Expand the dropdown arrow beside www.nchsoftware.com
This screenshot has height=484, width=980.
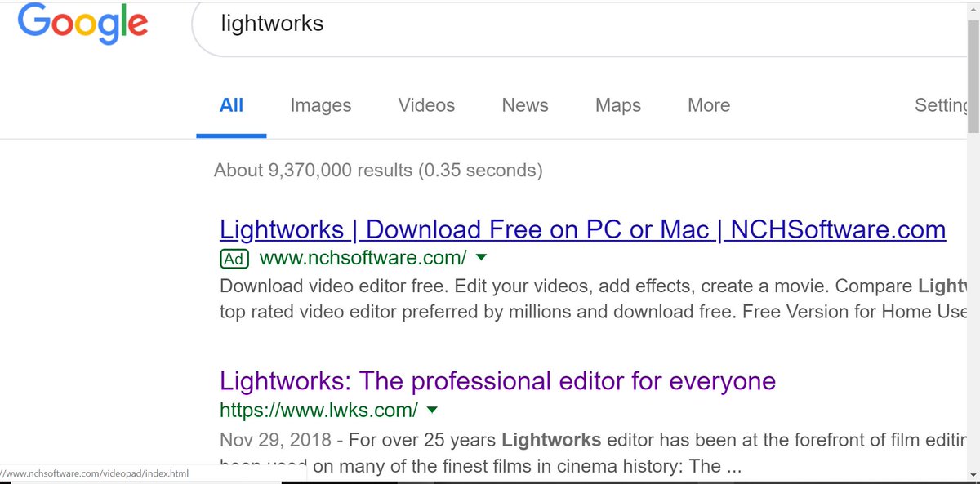(481, 258)
